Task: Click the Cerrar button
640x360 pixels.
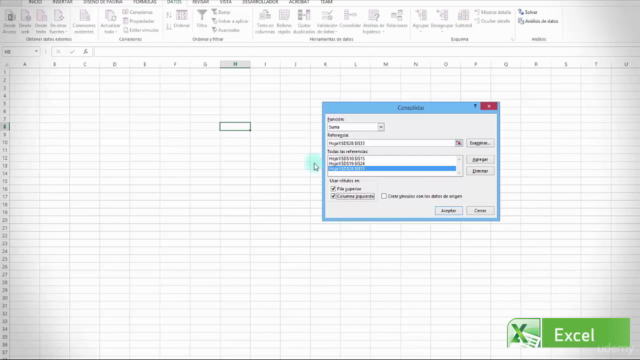Action: [480, 211]
